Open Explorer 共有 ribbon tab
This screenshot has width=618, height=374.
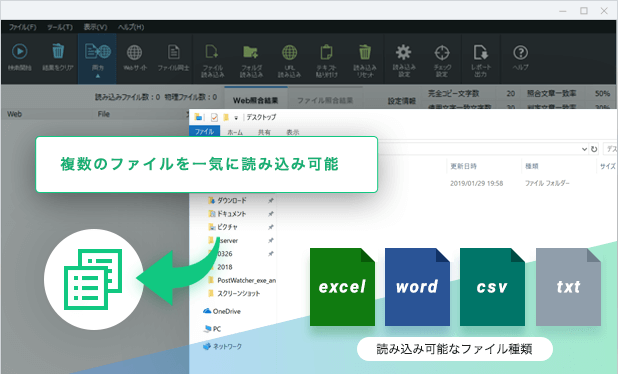pyautogui.click(x=264, y=132)
